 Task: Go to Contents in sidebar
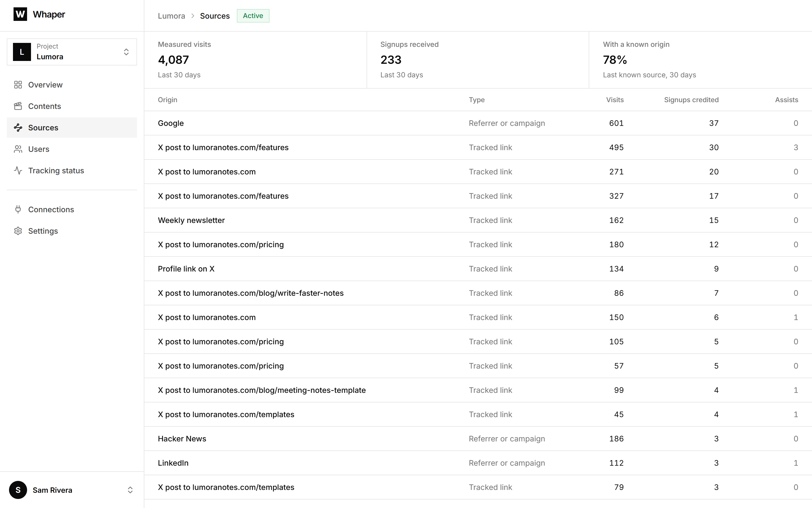coord(72,106)
